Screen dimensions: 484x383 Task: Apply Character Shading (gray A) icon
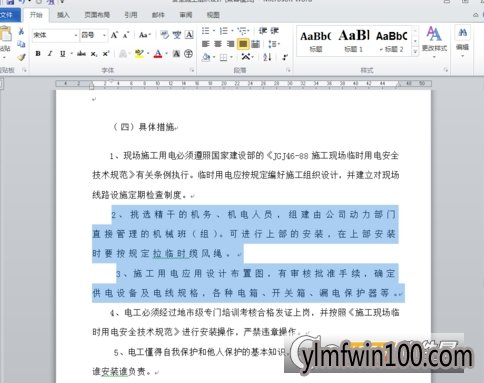coord(176,53)
